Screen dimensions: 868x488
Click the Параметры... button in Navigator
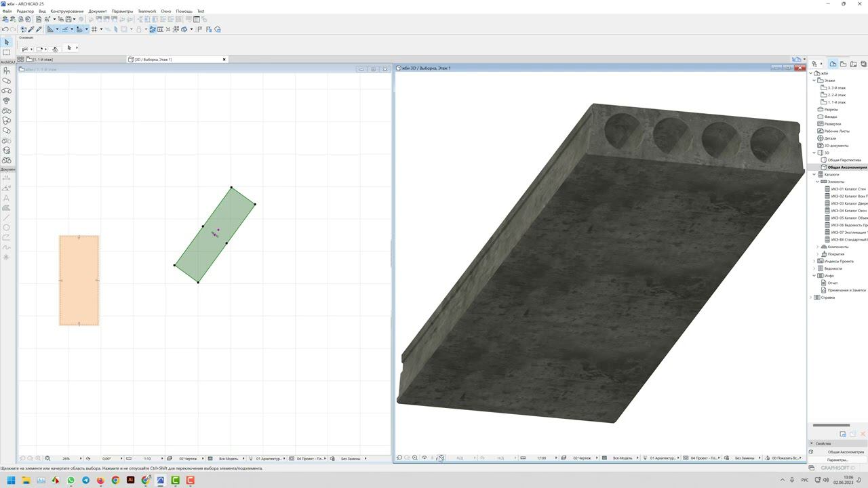(x=837, y=460)
